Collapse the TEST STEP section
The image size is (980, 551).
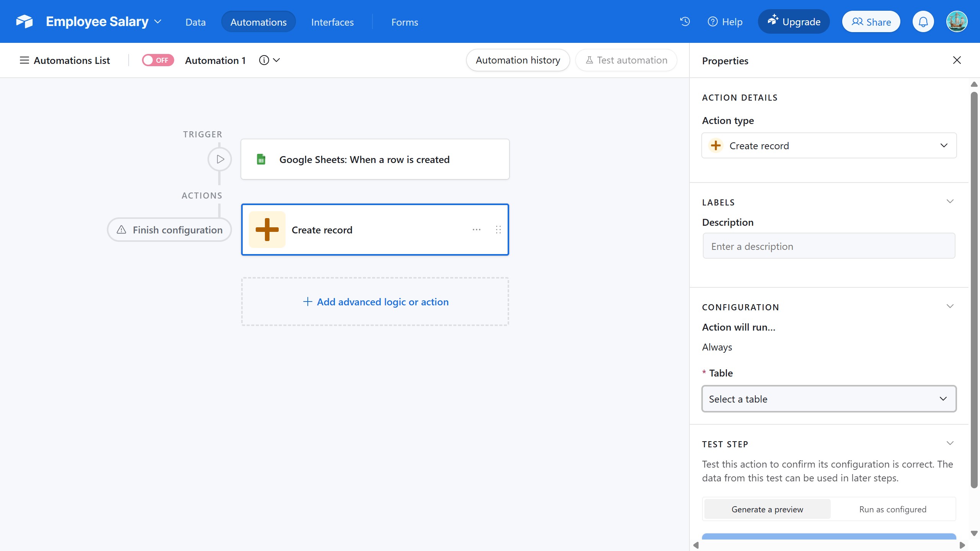tap(950, 443)
